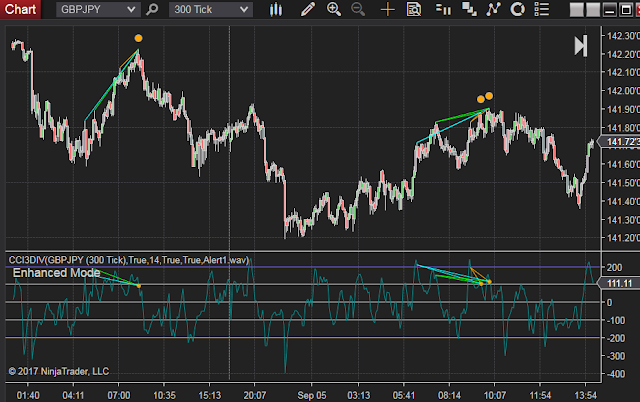The width and height of the screenshot is (640, 402).
Task: Click the Sep 05 date label
Action: click(312, 395)
